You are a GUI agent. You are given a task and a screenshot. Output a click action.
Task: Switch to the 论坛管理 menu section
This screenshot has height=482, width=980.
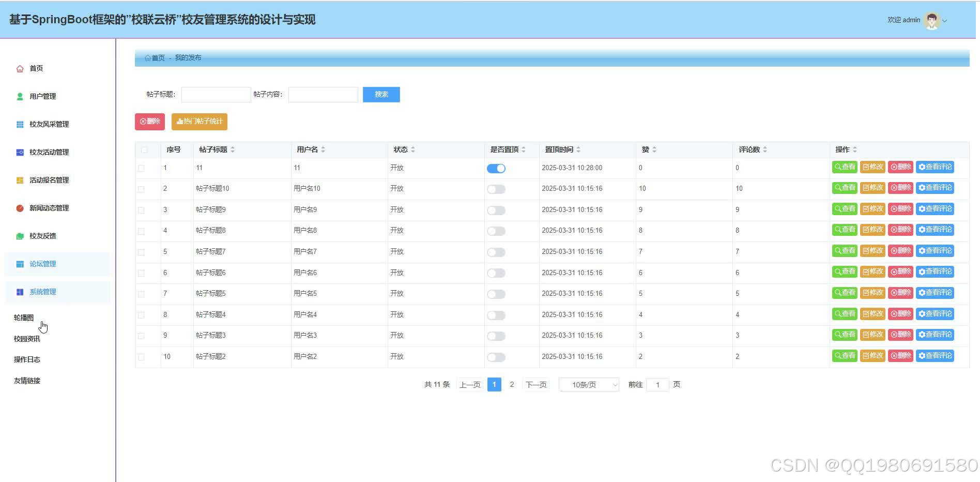click(x=43, y=264)
